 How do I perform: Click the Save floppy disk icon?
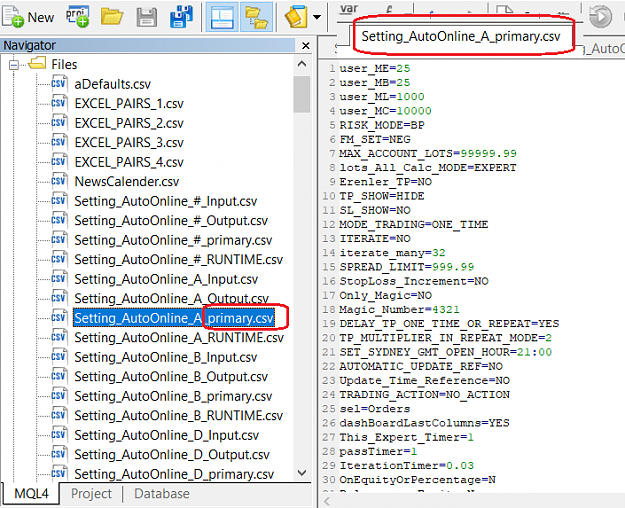coord(147,18)
